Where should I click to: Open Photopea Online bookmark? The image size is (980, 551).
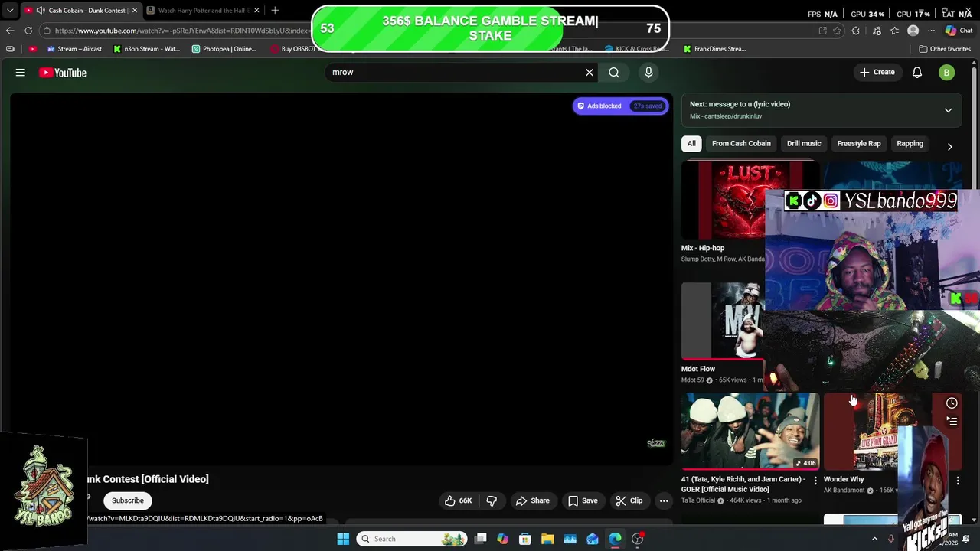(224, 49)
